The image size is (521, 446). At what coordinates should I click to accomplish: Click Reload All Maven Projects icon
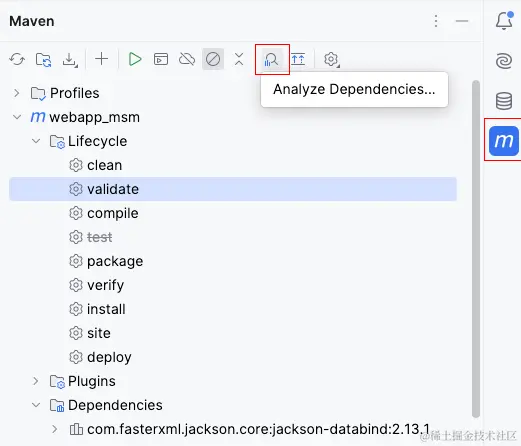[17, 59]
